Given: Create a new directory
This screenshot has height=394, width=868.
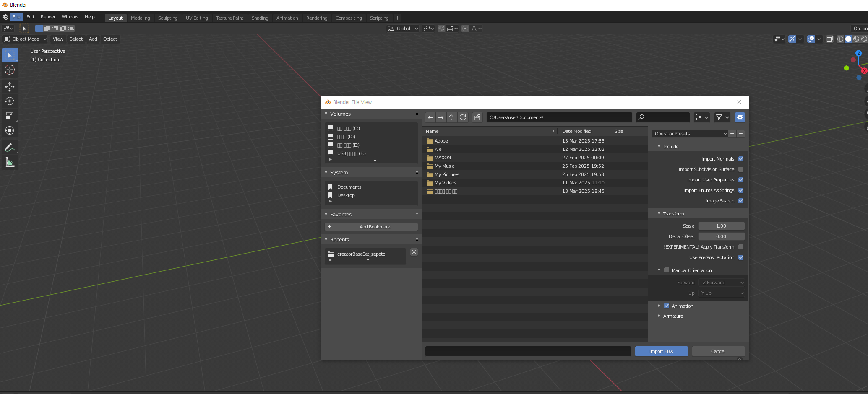Looking at the screenshot, I should tap(477, 117).
